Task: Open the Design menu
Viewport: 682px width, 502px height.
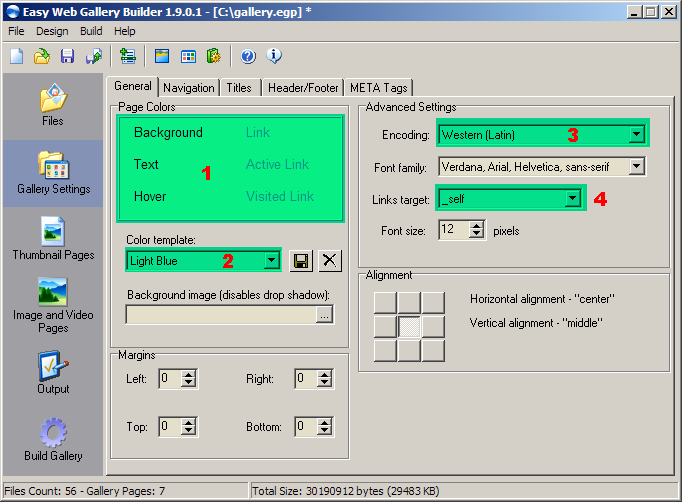Action: pos(52,31)
